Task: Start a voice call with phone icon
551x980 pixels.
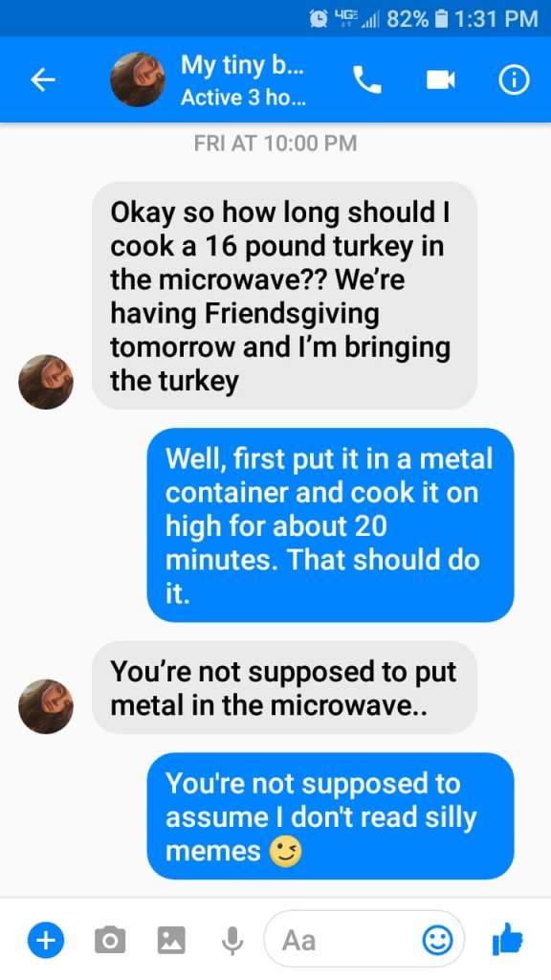Action: (366, 79)
